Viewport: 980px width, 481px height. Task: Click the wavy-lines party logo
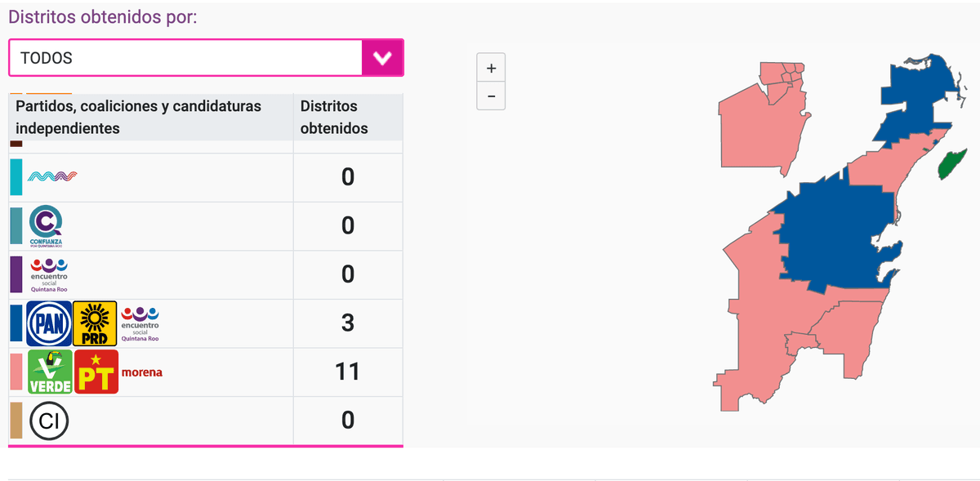click(x=52, y=176)
